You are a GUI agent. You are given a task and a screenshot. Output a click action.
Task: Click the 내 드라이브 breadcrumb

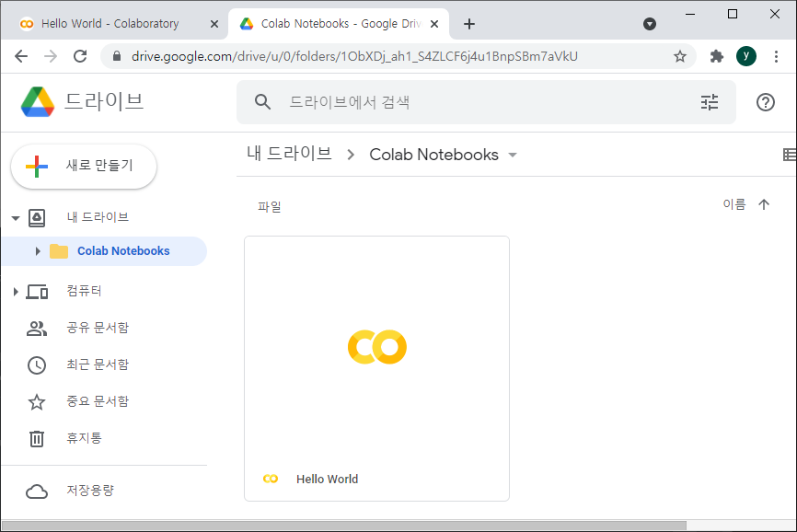click(289, 154)
